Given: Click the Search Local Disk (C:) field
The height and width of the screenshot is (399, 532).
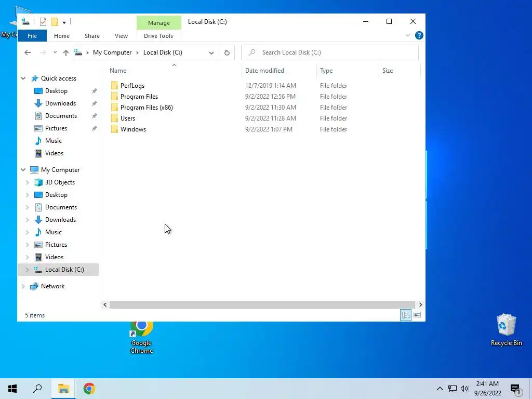Looking at the screenshot, I should tap(330, 52).
